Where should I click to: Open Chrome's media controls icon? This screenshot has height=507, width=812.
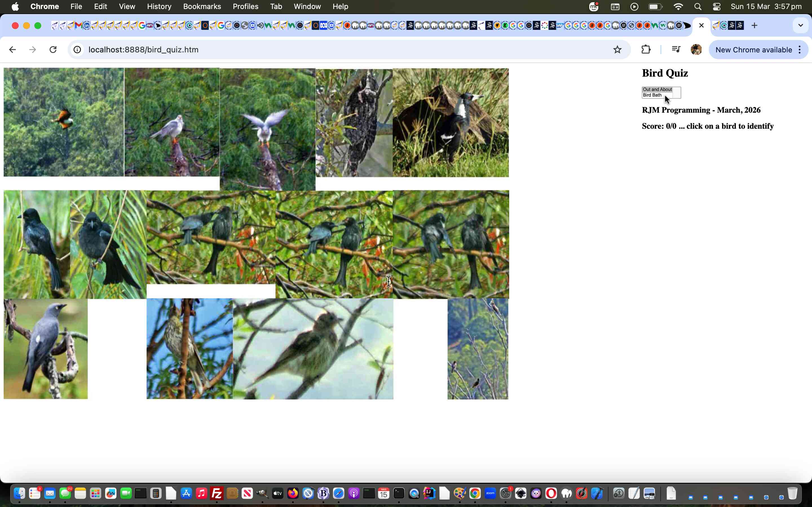676,49
